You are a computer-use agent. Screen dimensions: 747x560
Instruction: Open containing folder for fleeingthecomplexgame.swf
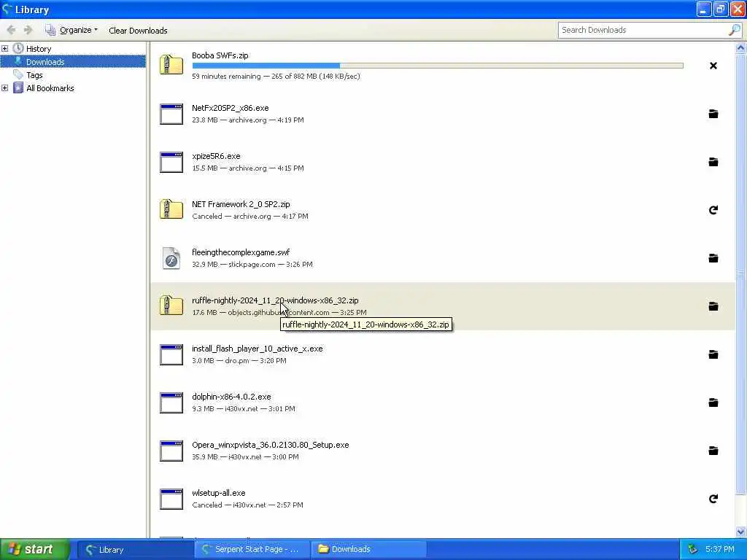pos(713,258)
